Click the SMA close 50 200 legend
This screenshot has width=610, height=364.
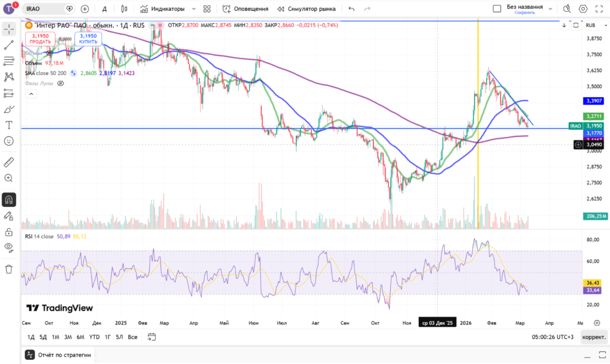point(45,73)
